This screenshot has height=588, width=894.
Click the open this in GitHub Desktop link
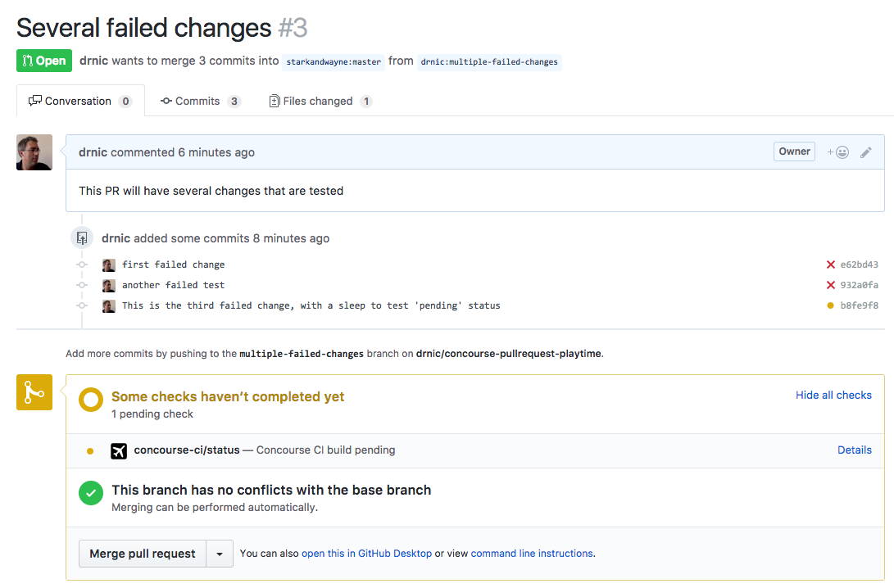click(x=366, y=554)
